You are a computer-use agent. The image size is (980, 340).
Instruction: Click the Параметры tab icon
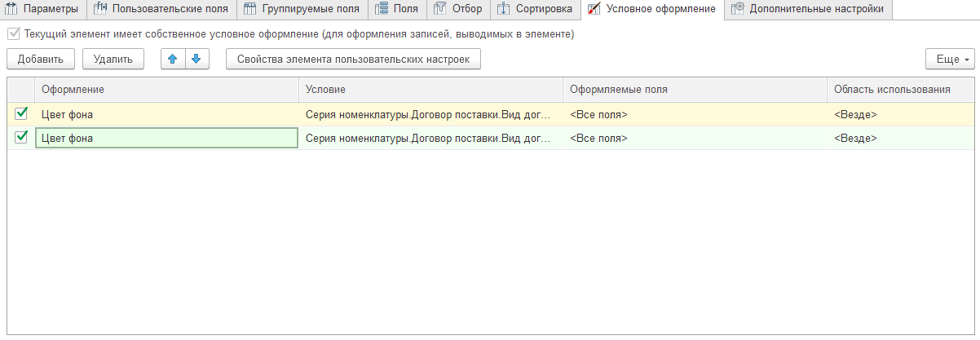click(x=11, y=10)
